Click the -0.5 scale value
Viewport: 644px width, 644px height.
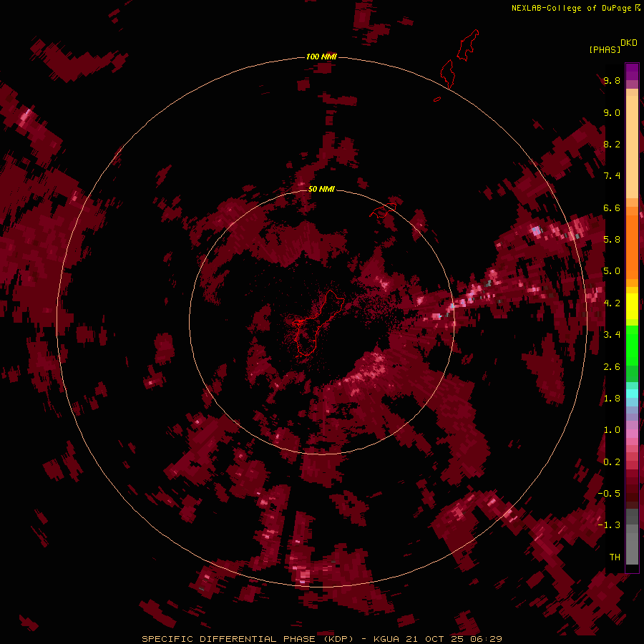609,494
